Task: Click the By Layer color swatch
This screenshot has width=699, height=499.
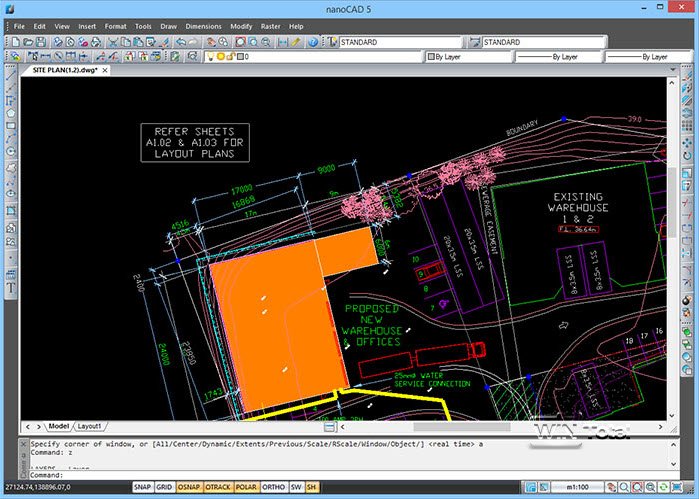Action: pyautogui.click(x=428, y=58)
